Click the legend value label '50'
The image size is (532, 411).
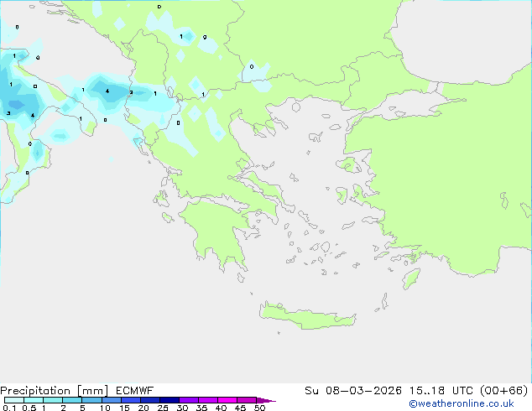[x=259, y=408]
